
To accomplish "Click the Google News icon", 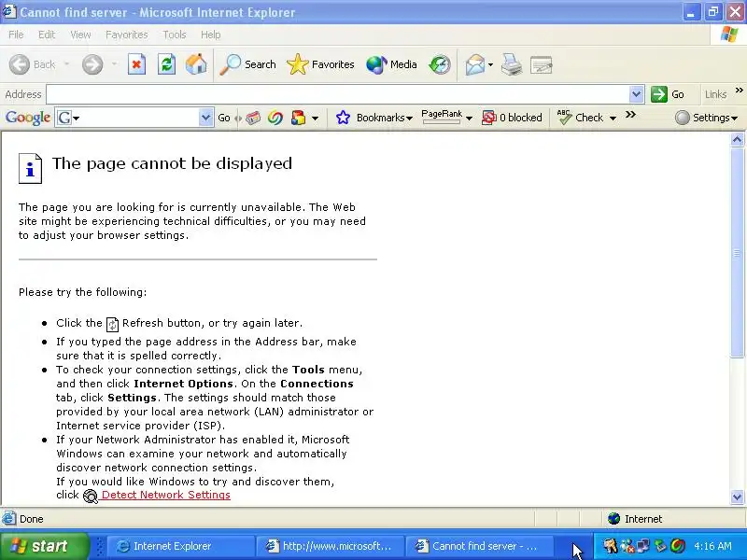I will [253, 118].
